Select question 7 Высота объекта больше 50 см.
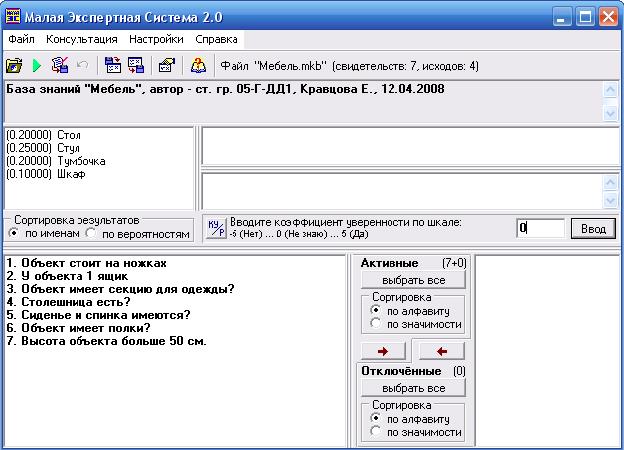624x450 pixels. pyautogui.click(x=106, y=341)
